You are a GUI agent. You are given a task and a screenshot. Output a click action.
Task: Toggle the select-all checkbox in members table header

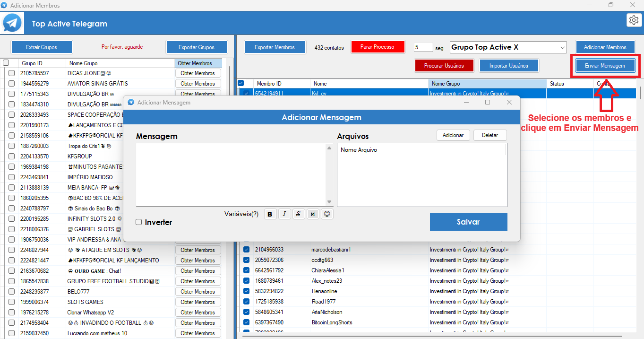[x=240, y=83]
